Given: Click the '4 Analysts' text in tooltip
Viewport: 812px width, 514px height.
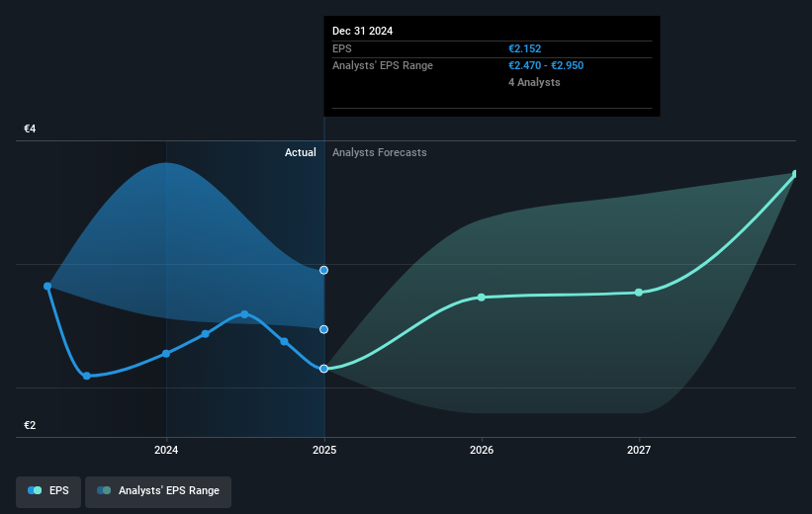Looking at the screenshot, I should point(534,82).
